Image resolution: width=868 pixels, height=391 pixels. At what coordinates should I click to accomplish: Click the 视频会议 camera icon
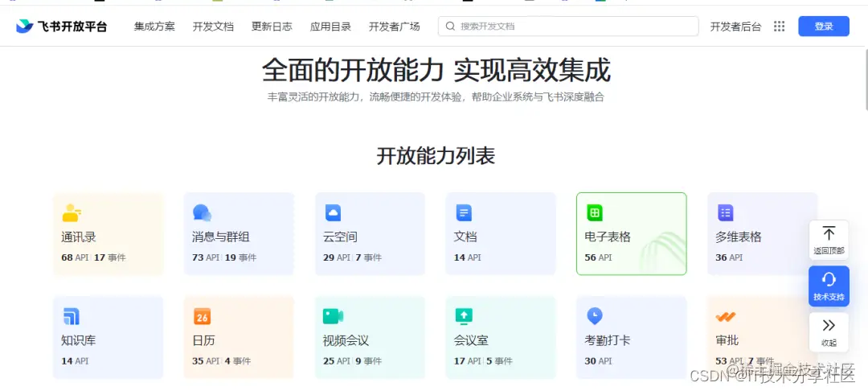click(x=334, y=316)
